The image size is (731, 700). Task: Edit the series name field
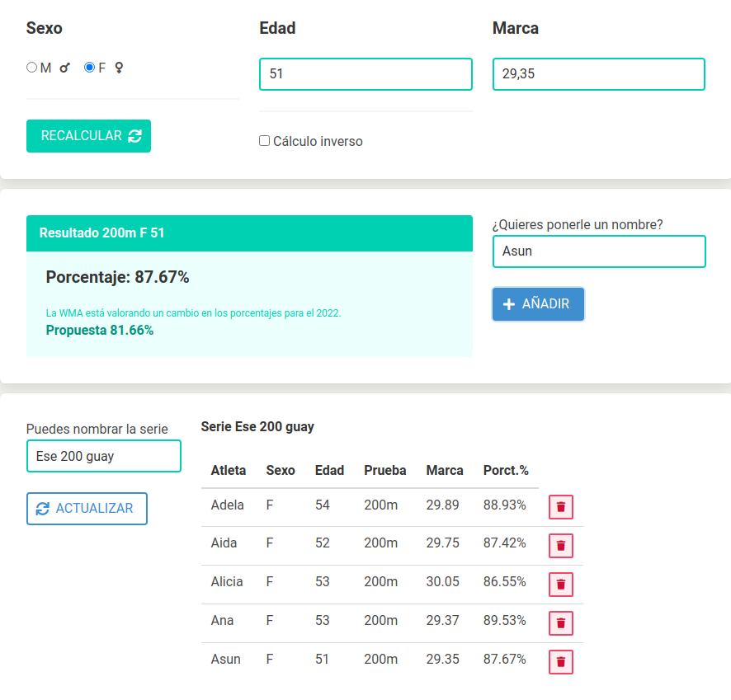(104, 456)
